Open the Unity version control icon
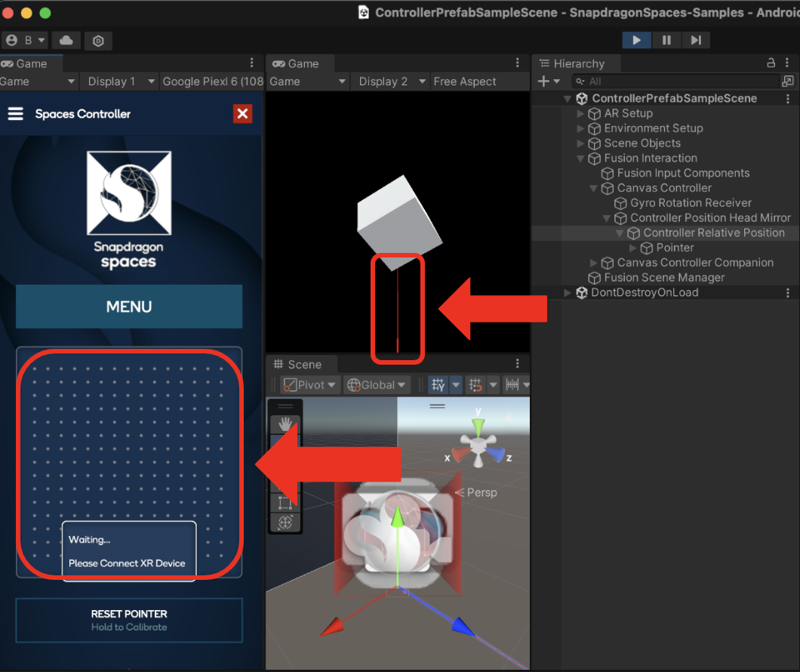The height and width of the screenshot is (672, 800). coord(98,41)
